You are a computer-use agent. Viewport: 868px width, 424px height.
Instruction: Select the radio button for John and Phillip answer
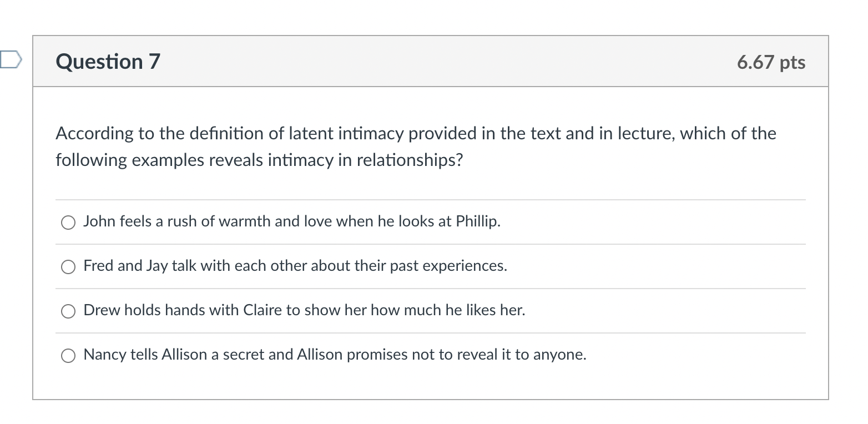tap(68, 222)
